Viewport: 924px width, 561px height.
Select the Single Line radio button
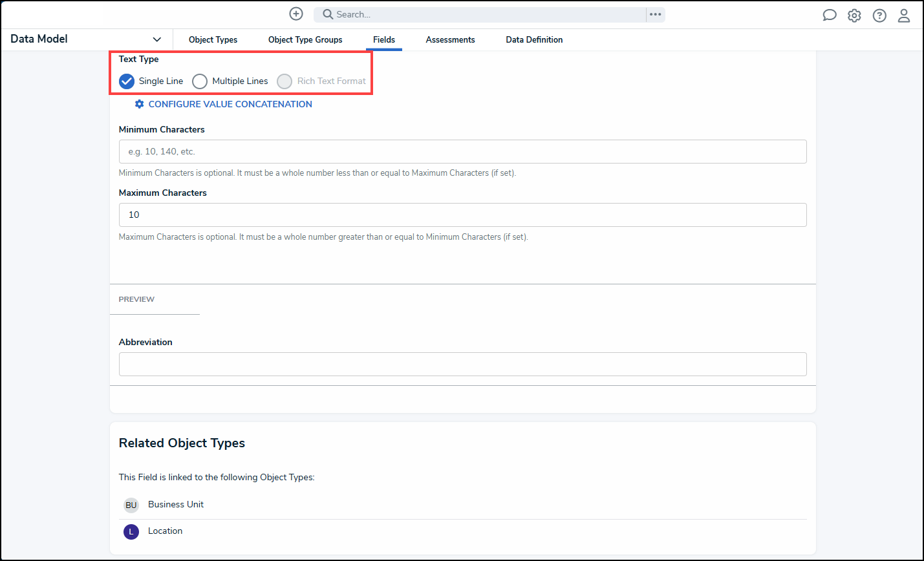pyautogui.click(x=127, y=81)
